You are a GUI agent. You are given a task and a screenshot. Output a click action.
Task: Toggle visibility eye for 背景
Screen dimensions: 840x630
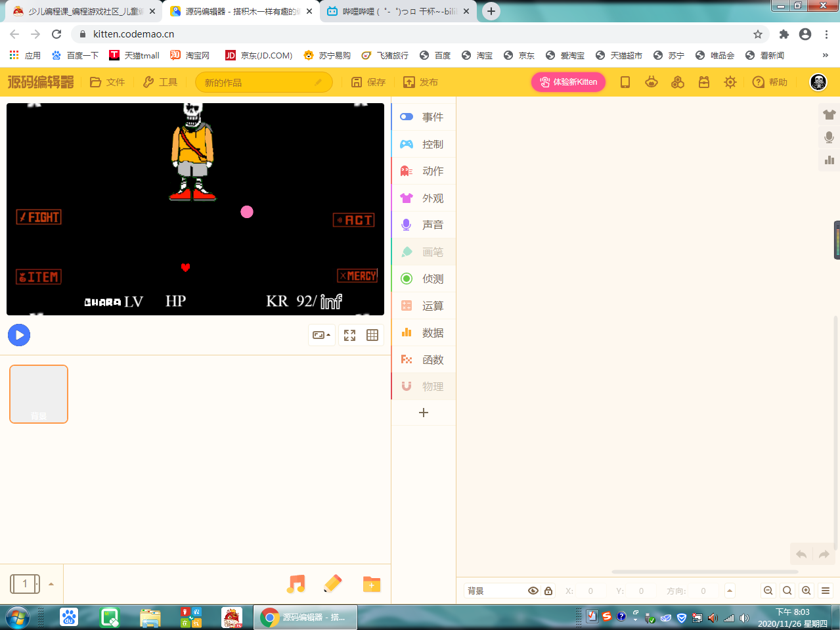pyautogui.click(x=533, y=591)
